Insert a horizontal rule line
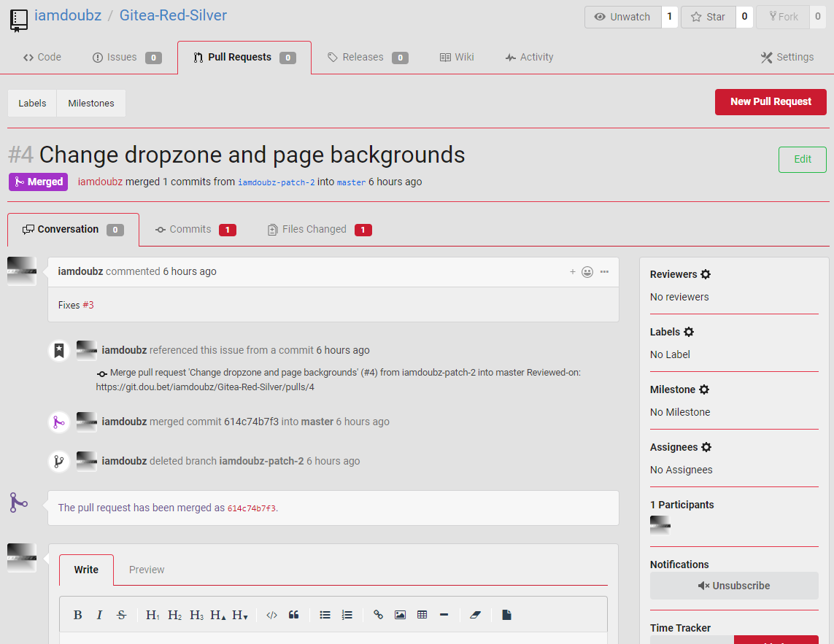 444,615
